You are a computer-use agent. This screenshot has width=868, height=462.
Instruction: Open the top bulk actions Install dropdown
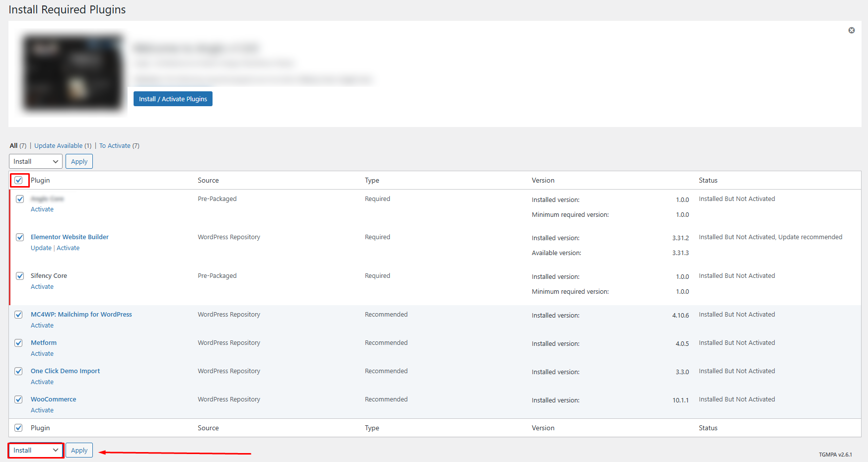click(36, 161)
